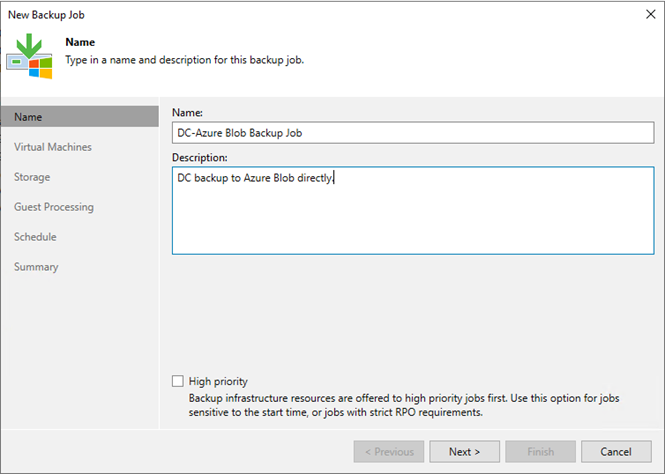This screenshot has width=665, height=474.
Task: Open the Summary step
Action: point(36,267)
